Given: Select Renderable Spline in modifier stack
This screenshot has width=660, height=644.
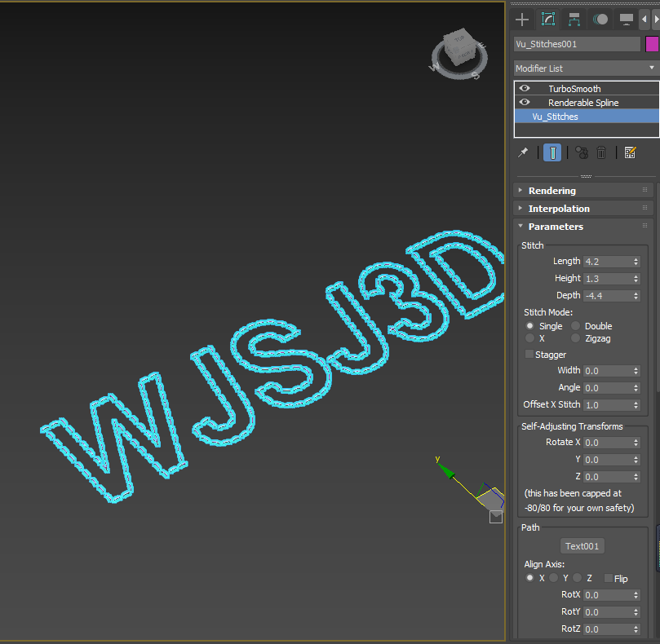Looking at the screenshot, I should pos(582,103).
